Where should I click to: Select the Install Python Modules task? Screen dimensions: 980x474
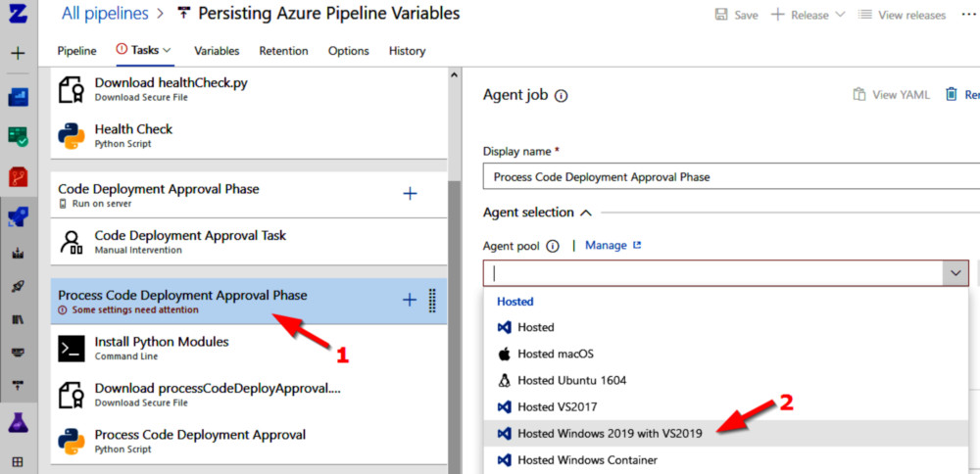[249, 348]
